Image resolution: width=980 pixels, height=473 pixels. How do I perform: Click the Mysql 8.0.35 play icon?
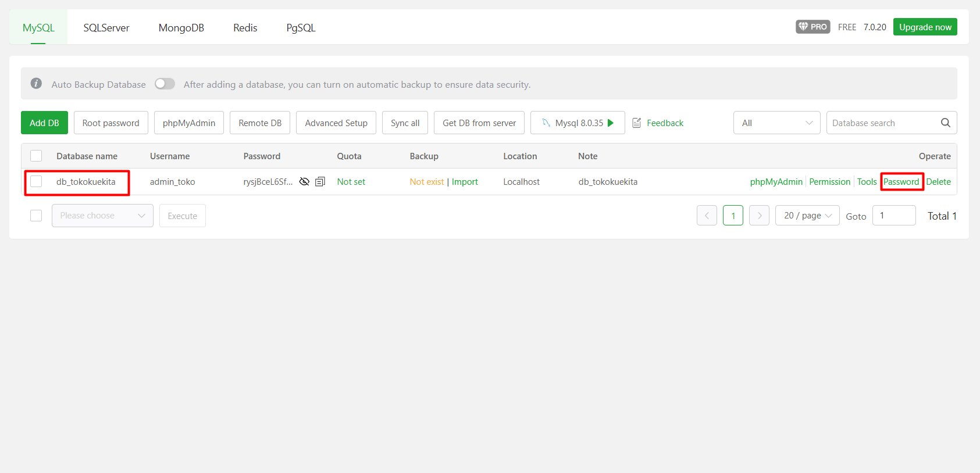pos(611,123)
